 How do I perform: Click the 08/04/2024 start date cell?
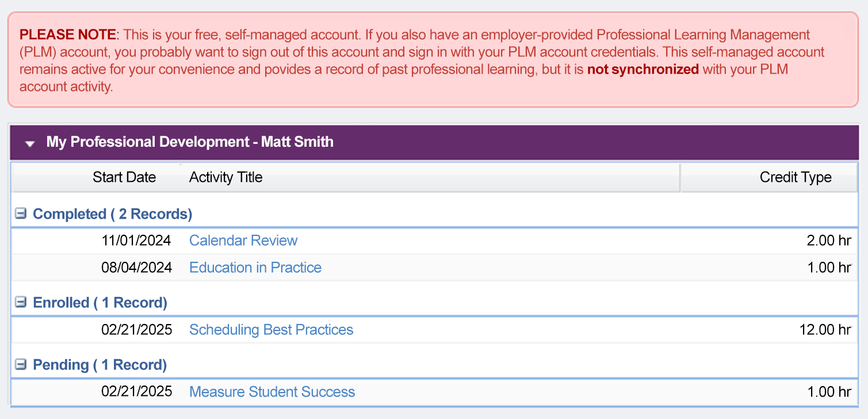pyautogui.click(x=137, y=267)
